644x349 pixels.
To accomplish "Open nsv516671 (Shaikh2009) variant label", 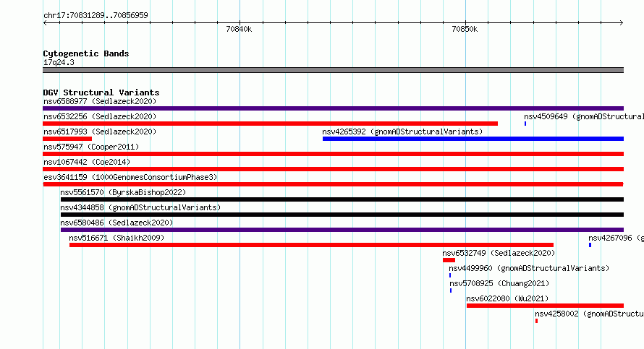I will click(116, 238).
